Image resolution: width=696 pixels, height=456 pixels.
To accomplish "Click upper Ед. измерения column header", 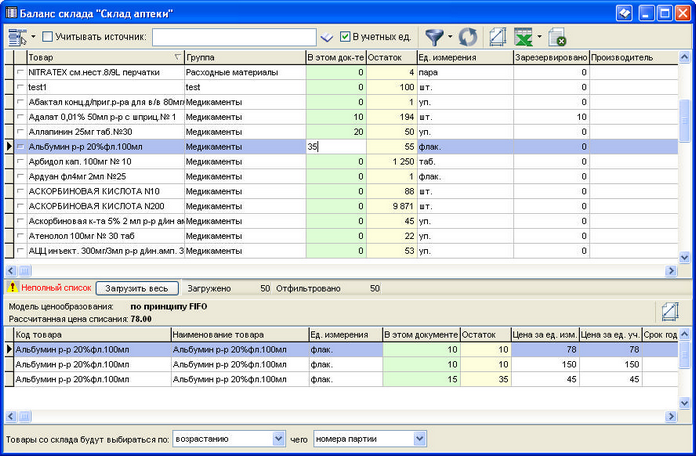I will pyautogui.click(x=465, y=57).
